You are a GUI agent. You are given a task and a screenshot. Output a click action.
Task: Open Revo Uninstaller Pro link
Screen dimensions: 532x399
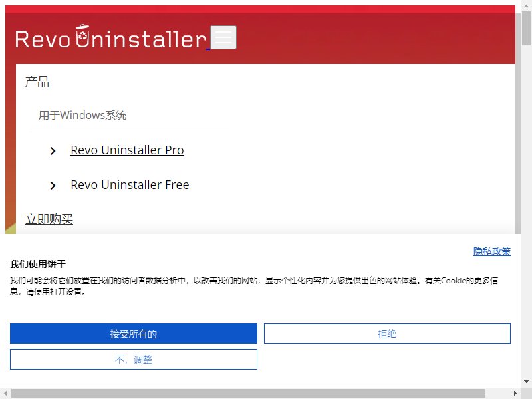(127, 150)
